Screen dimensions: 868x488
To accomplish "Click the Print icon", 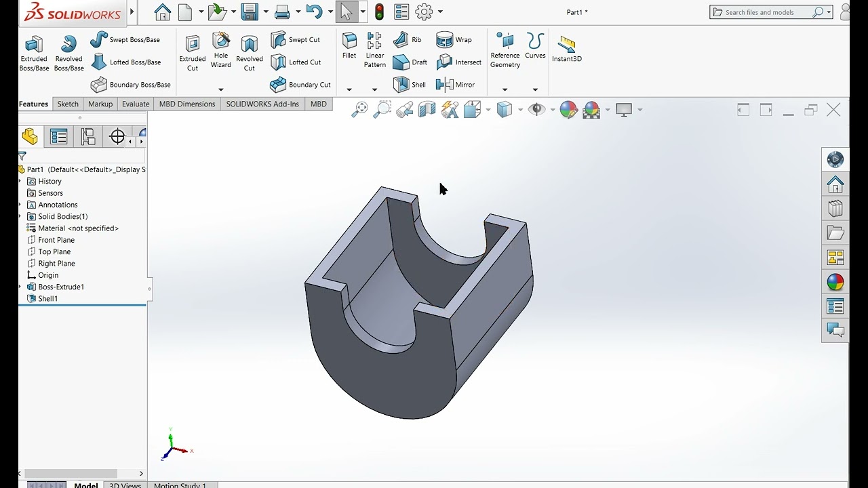I will (x=283, y=12).
